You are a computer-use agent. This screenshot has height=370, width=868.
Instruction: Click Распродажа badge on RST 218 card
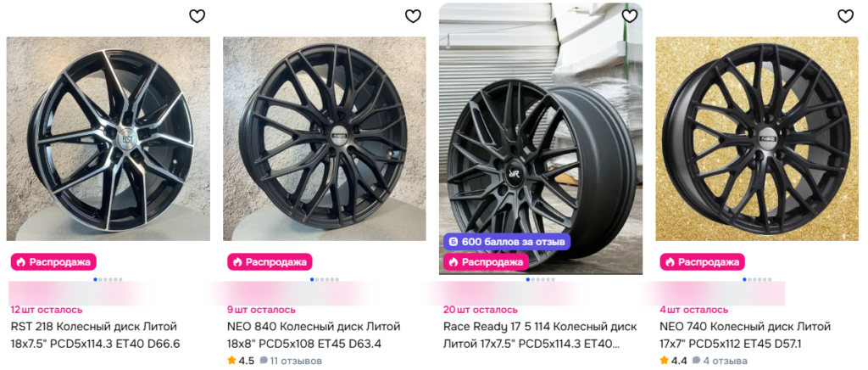(53, 261)
